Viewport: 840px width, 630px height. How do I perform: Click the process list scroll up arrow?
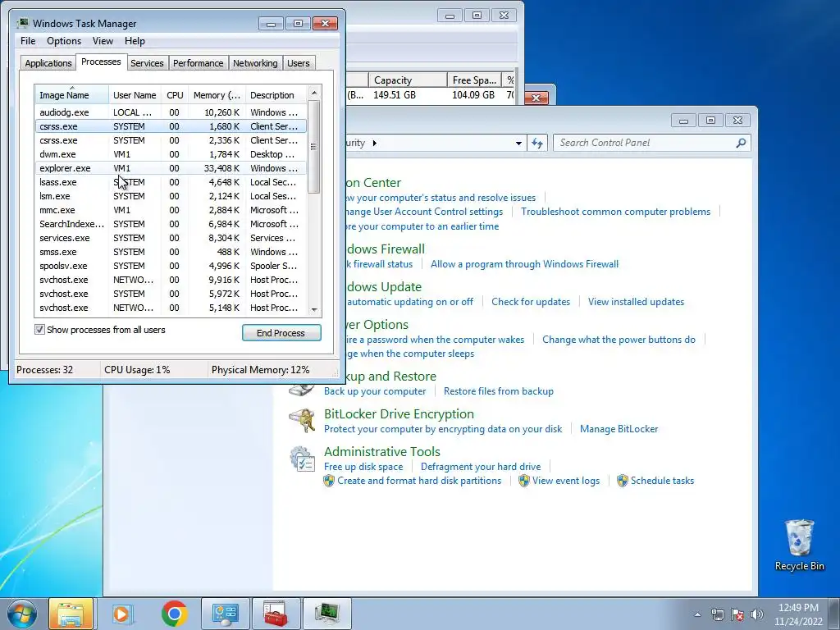point(314,93)
